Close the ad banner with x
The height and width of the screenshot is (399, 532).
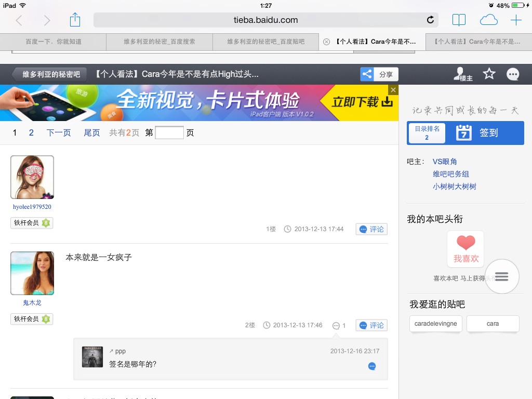393,90
